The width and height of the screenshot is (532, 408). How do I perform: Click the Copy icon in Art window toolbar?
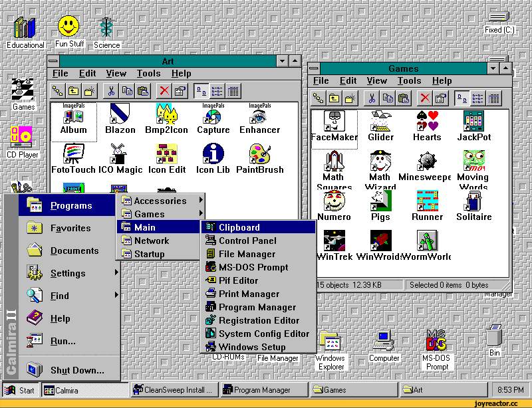127,91
